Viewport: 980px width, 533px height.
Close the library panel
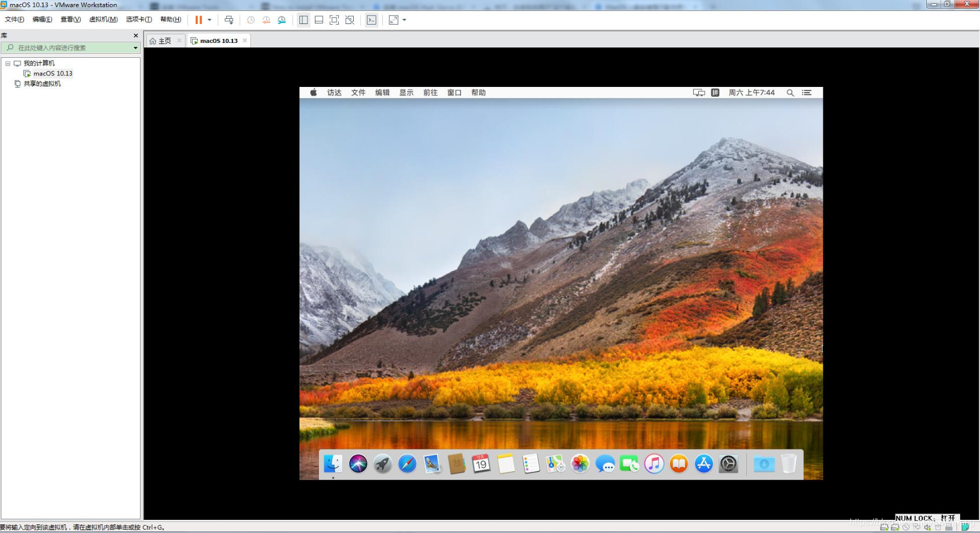pyautogui.click(x=135, y=35)
